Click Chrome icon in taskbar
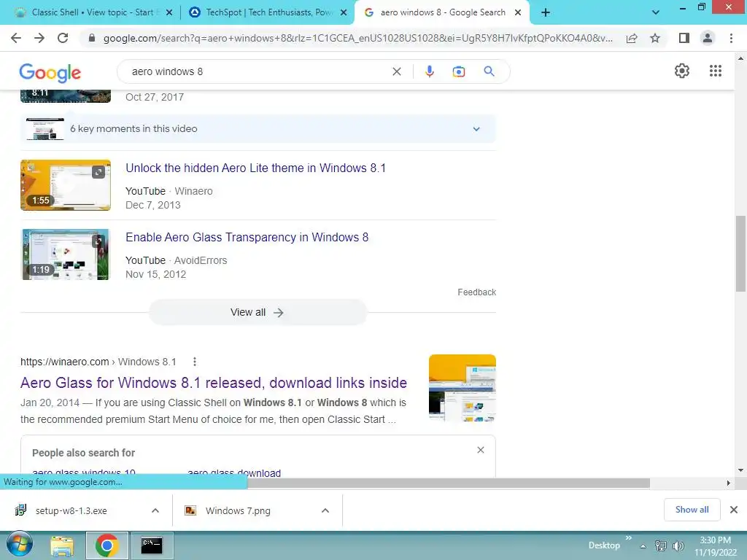Image resolution: width=747 pixels, height=560 pixels. coord(107,545)
